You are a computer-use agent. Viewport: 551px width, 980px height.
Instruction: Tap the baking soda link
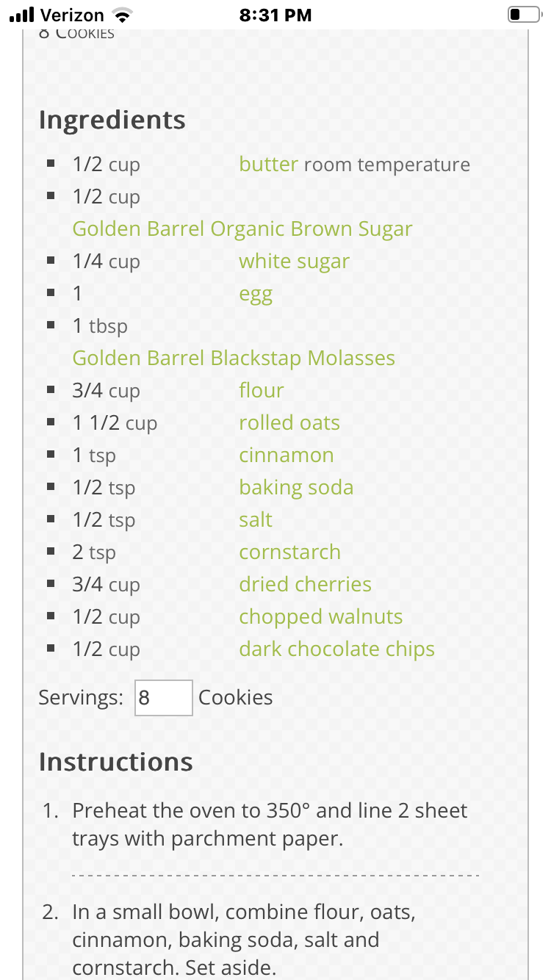coord(295,488)
